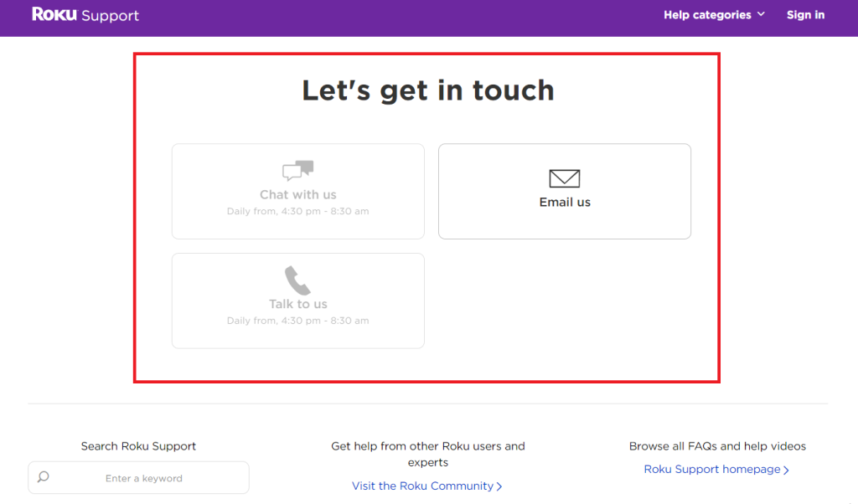Click the Support text beside Roku logo
This screenshot has height=504, width=858.
(x=111, y=16)
